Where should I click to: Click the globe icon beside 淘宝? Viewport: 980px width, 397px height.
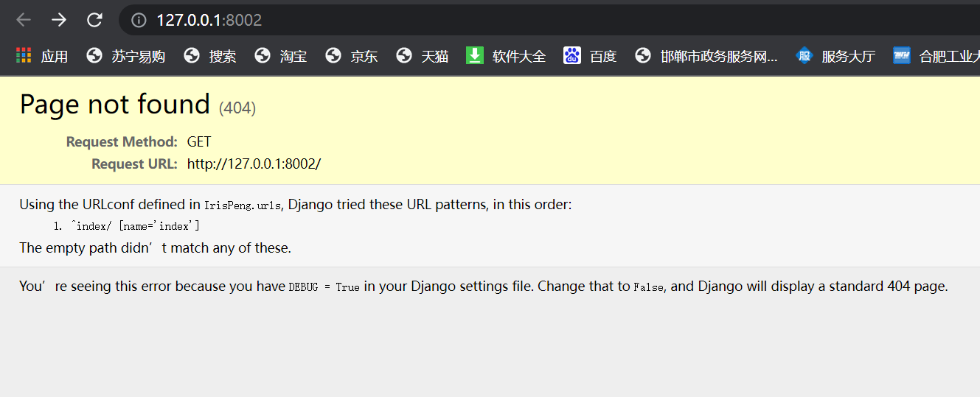click(x=263, y=55)
